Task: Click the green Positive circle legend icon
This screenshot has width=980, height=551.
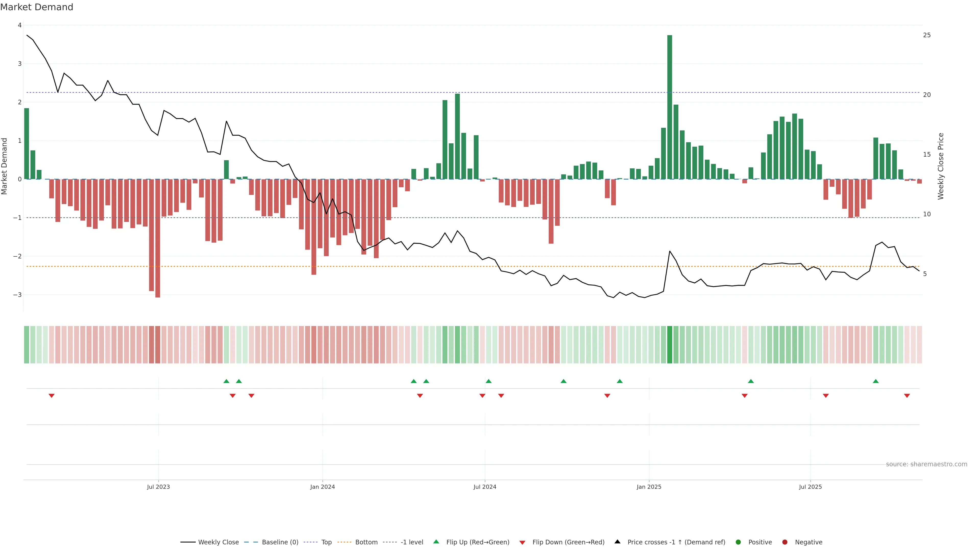Action: [738, 542]
